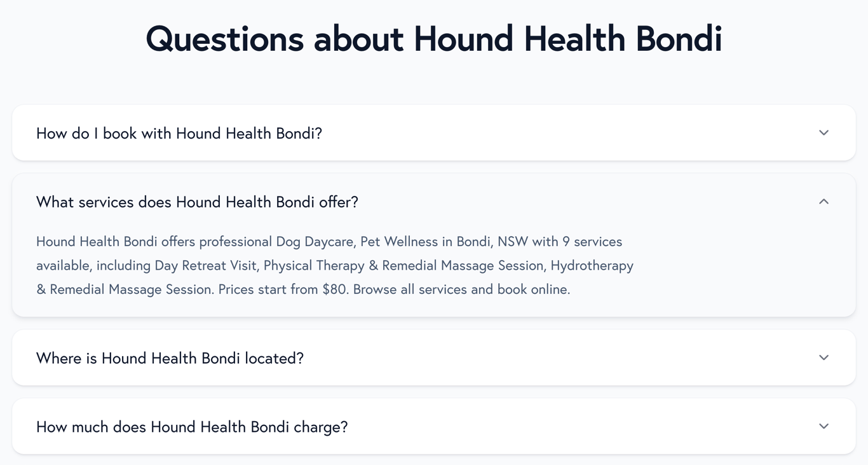Click the '$80' price text in answer
Screen dimensions: 868x465
(334, 289)
